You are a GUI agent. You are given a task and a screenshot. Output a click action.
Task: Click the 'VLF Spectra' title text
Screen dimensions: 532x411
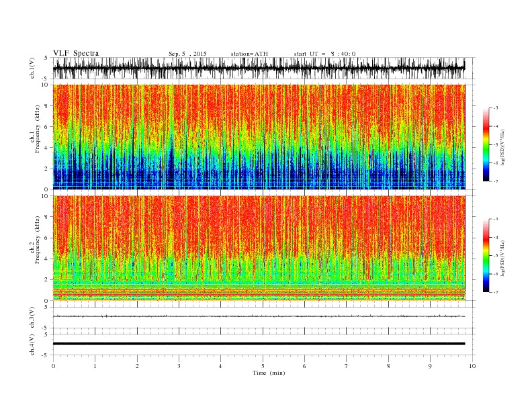(76, 53)
